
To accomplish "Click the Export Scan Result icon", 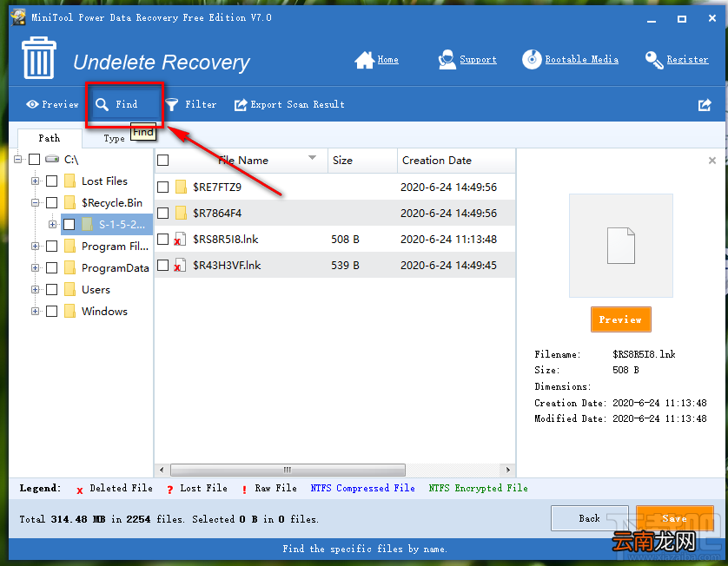I will 241,105.
